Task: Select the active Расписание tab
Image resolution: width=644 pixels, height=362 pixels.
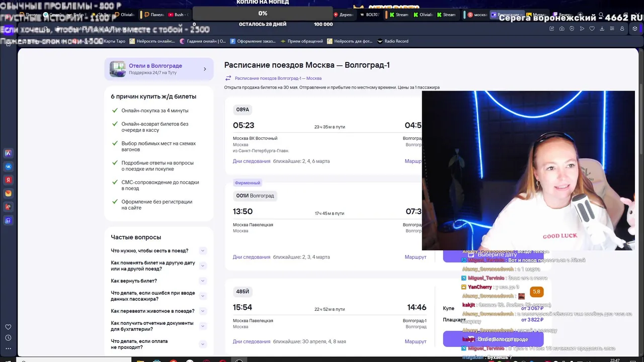Action: click(x=507, y=15)
